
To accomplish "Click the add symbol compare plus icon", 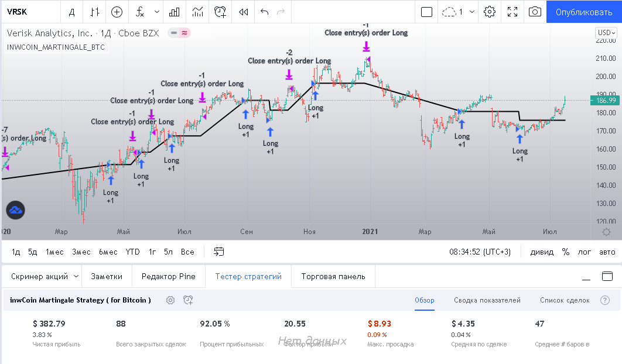I will tap(117, 12).
